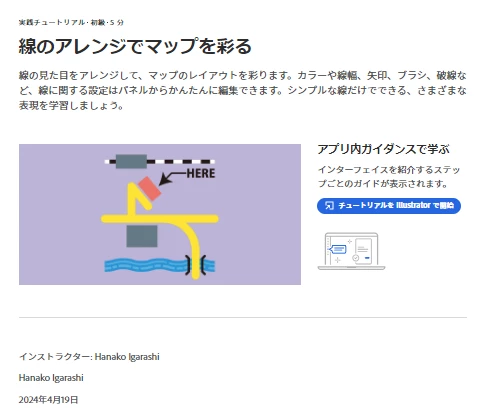490x416 pixels.
Task: Click the large gray square below the yellow road
Action: pyautogui.click(x=142, y=236)
